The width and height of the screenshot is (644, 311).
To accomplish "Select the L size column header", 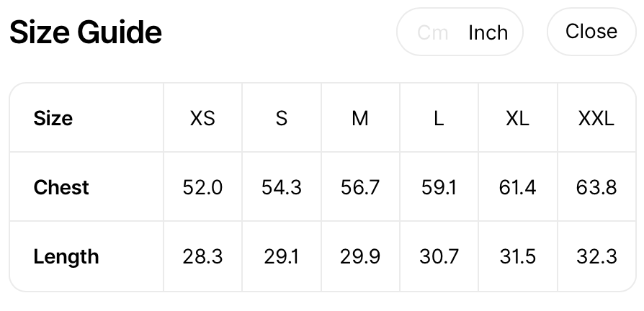I will tap(439, 119).
